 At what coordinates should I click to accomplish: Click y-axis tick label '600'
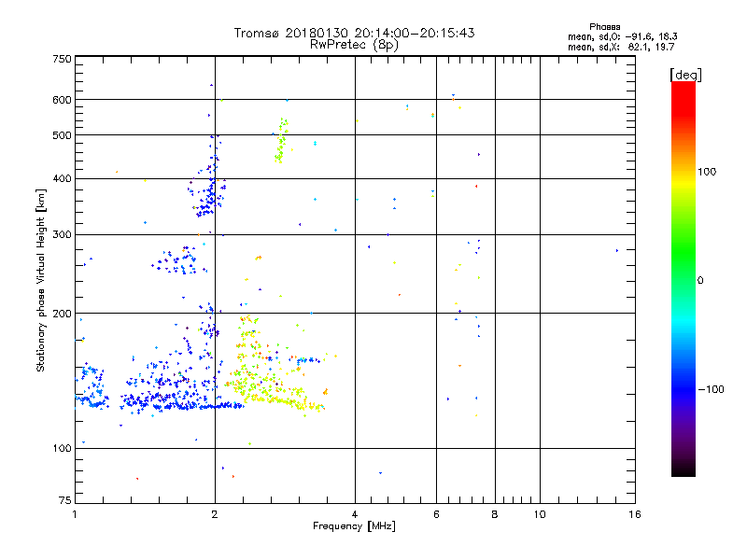pyautogui.click(x=62, y=100)
